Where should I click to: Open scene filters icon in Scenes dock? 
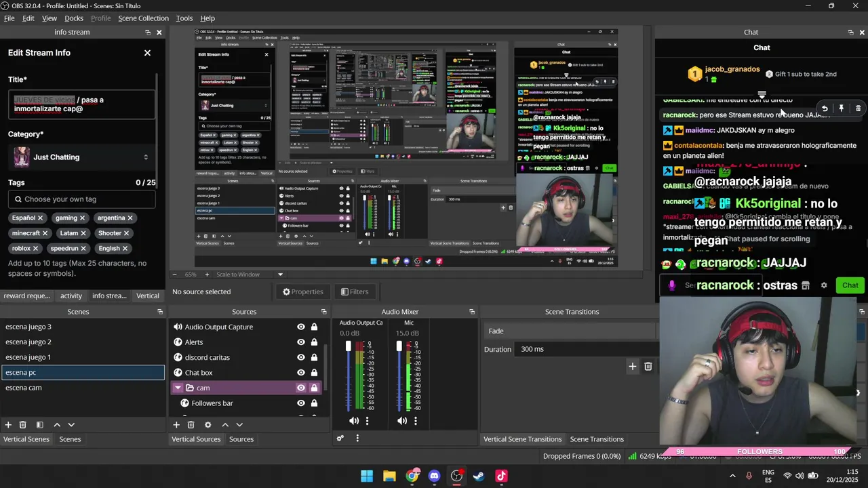tap(39, 424)
